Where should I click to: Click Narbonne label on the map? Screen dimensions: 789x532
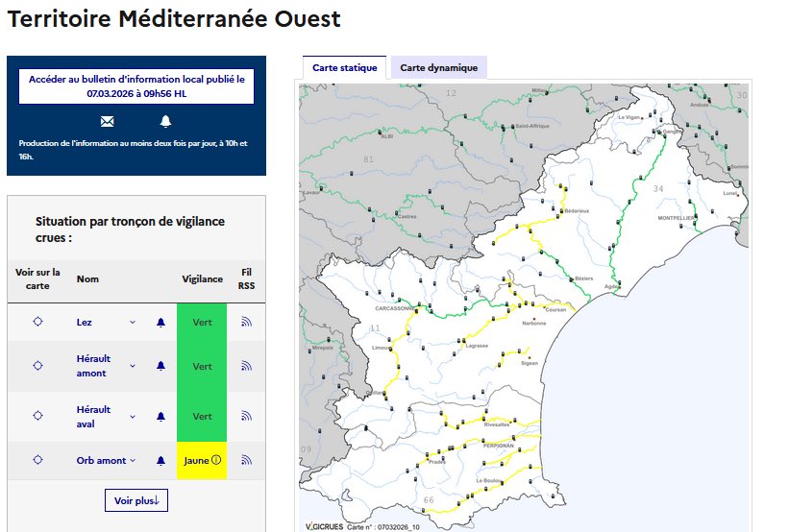(x=534, y=324)
